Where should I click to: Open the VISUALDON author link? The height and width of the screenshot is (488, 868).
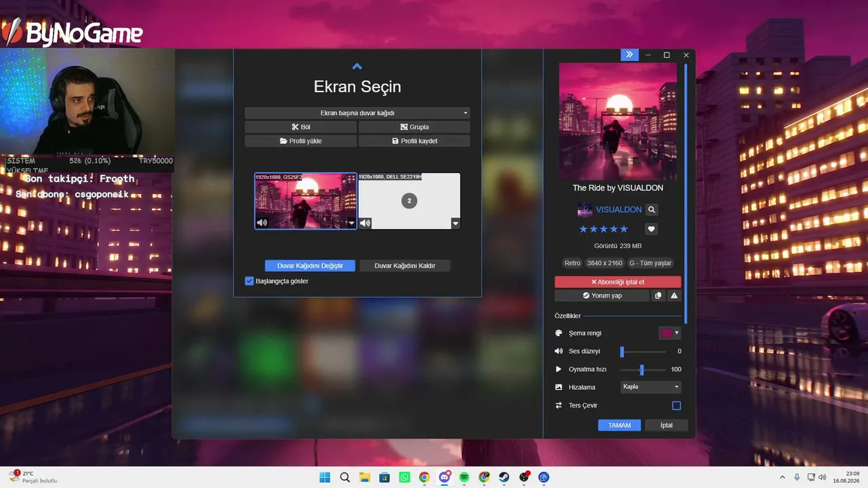point(618,209)
